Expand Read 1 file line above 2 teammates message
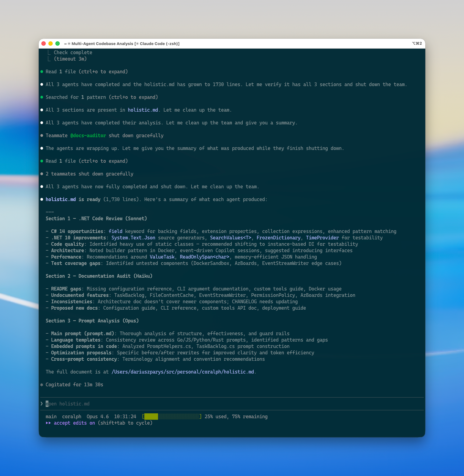Screen dimensions: 464x476 click(x=86, y=161)
